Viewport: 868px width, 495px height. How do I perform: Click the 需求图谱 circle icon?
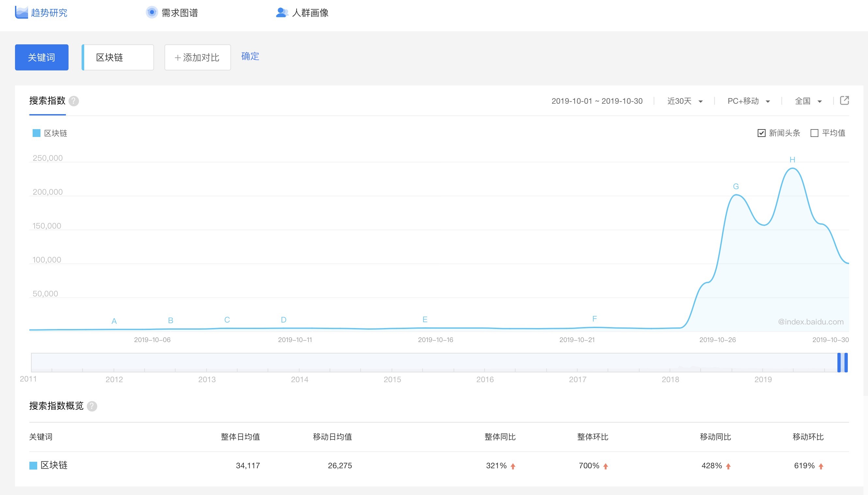152,13
